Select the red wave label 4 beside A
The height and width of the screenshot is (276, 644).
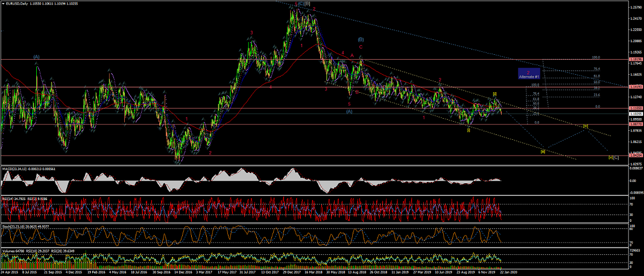pyautogui.click(x=343, y=53)
